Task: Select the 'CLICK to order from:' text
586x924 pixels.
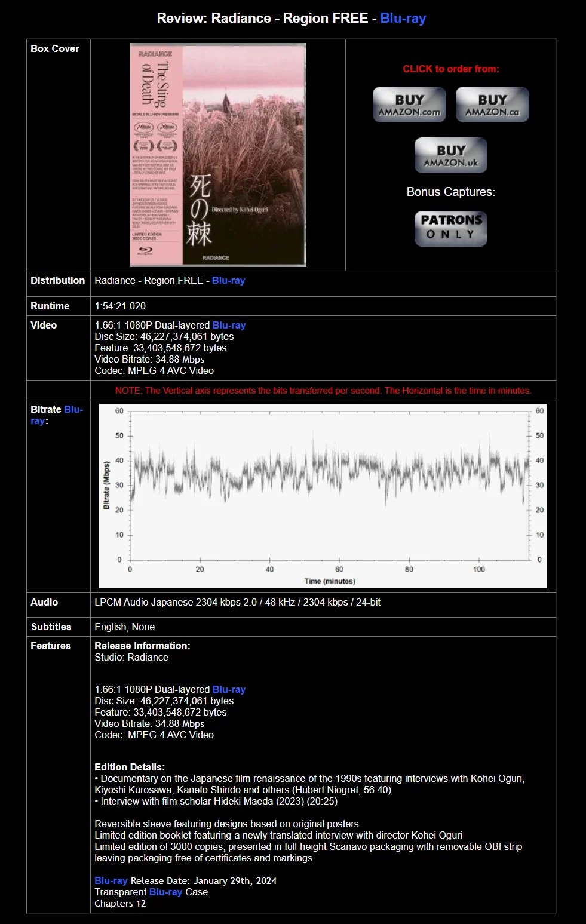Action: [451, 69]
